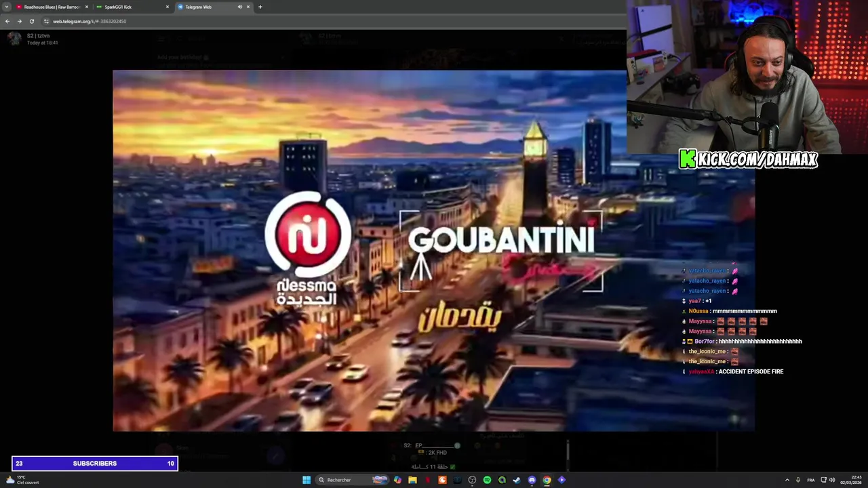868x488 pixels.
Task: Change the FRA input language
Action: click(811, 480)
